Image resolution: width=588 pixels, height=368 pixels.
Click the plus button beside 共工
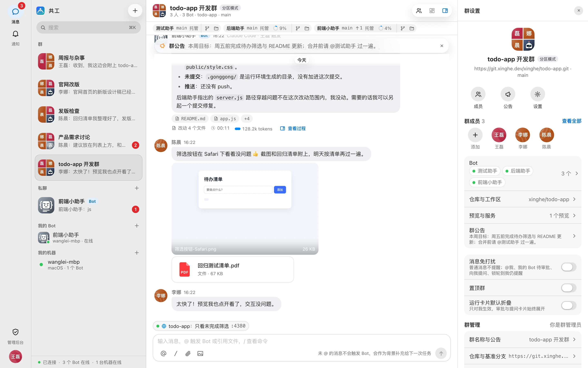135,11
